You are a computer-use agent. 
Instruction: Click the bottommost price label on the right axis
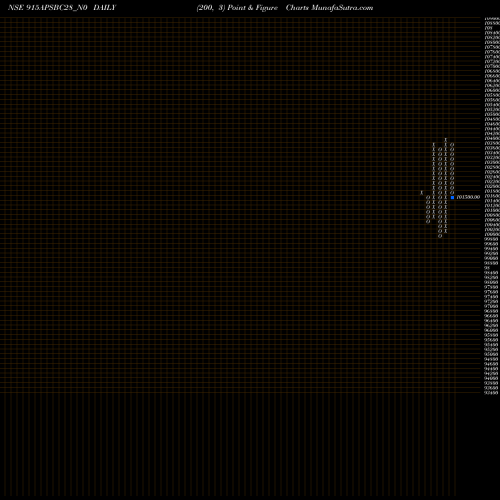[x=491, y=393]
